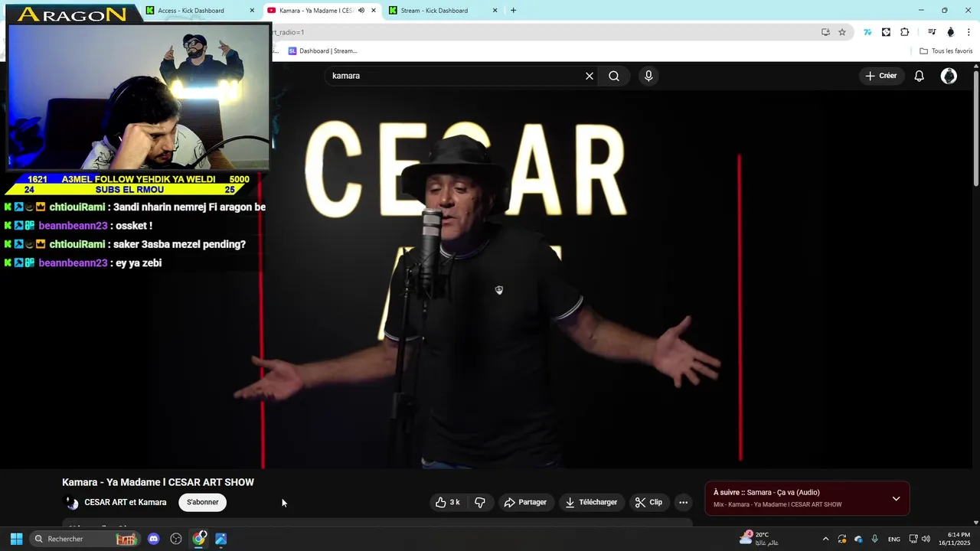Click the install app icon in address bar

(x=825, y=32)
